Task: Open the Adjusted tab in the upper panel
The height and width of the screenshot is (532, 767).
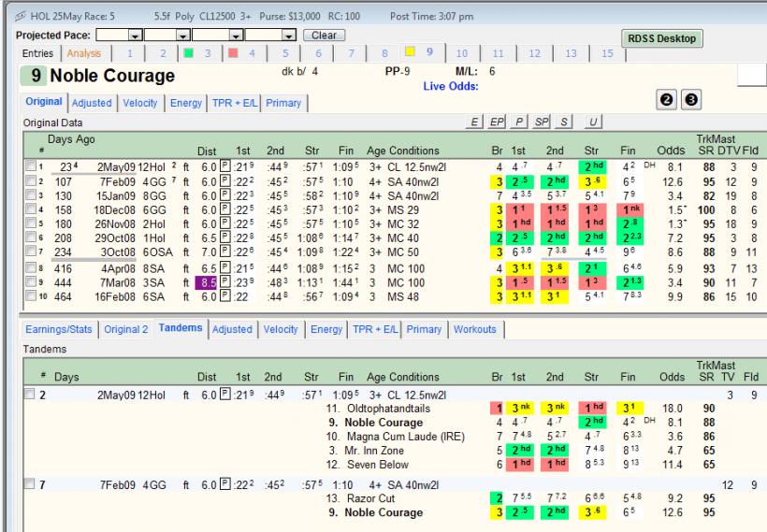Action: (x=92, y=103)
